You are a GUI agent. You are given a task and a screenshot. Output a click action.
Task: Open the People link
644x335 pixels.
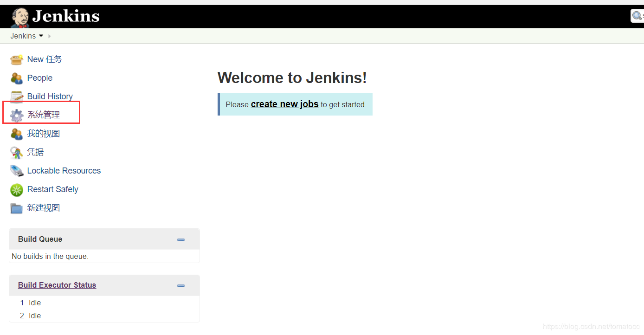point(40,78)
